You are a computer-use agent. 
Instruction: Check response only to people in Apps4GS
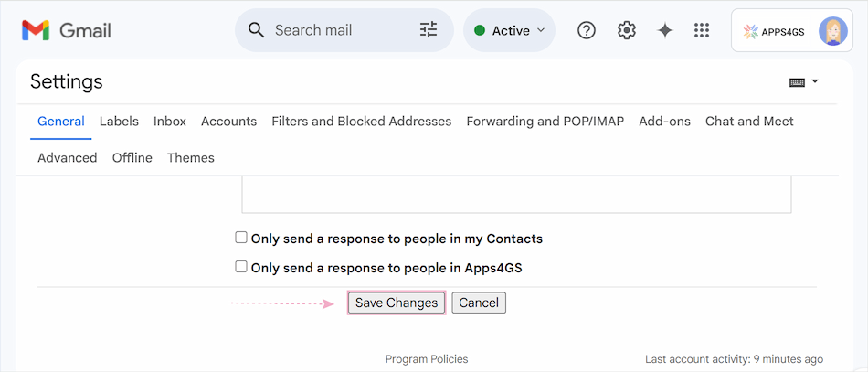click(241, 268)
